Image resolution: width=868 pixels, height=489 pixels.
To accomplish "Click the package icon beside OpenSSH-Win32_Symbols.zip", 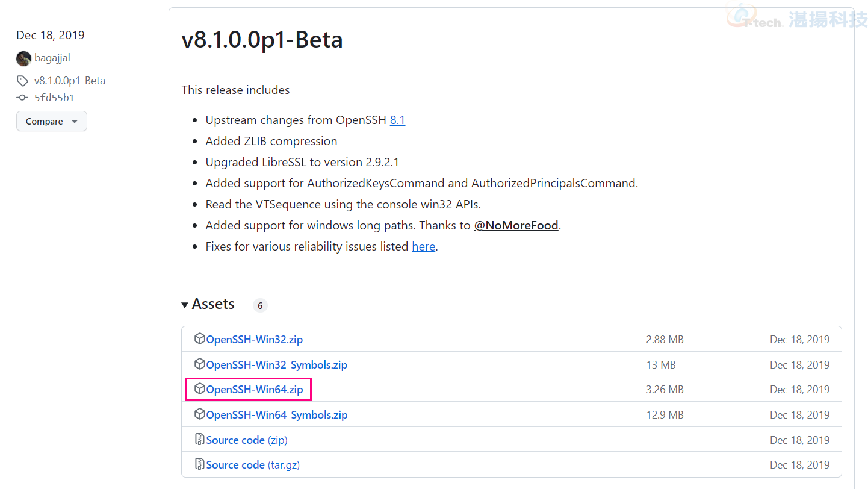I will 200,364.
